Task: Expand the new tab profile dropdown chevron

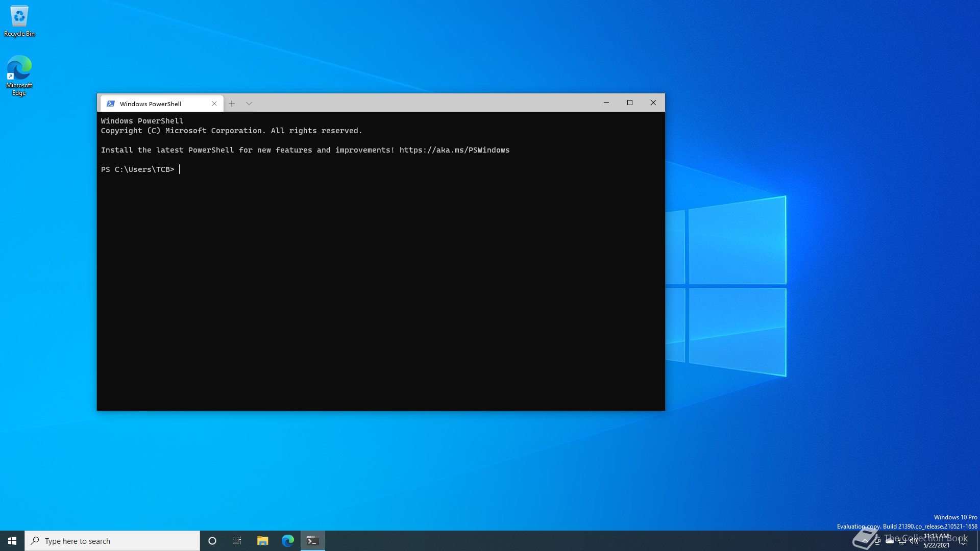Action: coord(249,104)
